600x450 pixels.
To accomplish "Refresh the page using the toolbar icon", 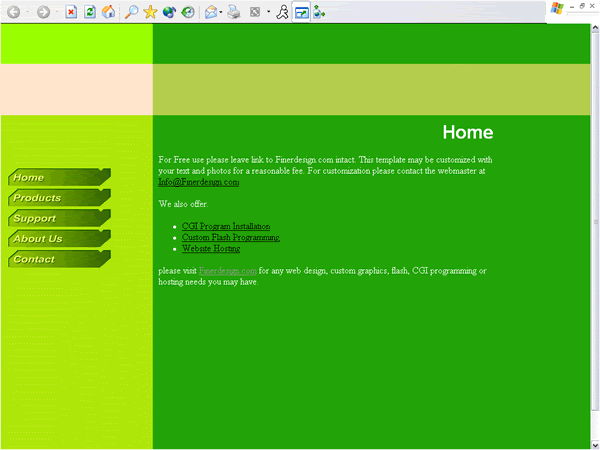I will point(90,12).
